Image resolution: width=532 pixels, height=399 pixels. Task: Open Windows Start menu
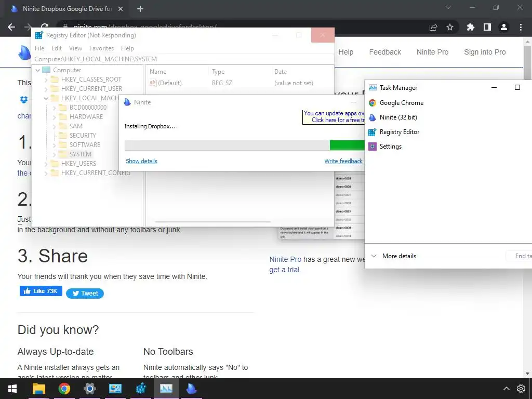(12, 389)
